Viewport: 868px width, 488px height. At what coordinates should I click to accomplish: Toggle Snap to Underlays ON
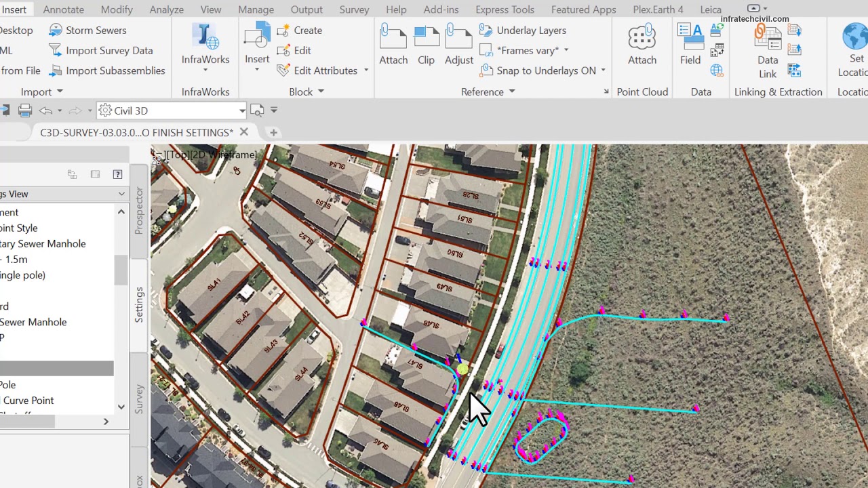538,70
